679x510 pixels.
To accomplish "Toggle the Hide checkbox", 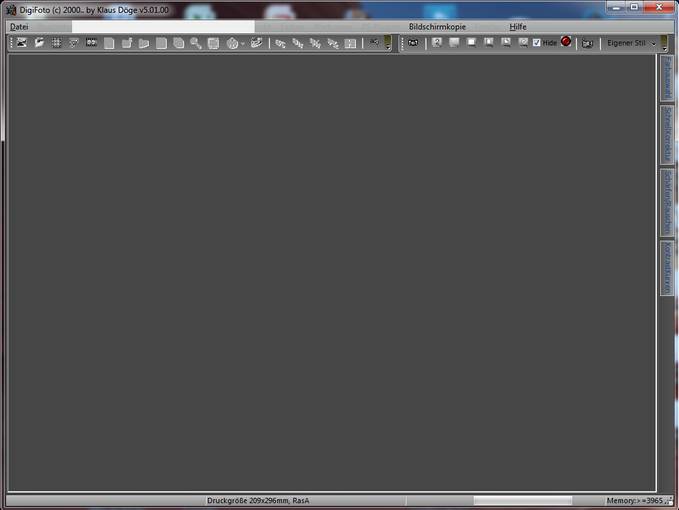I will (537, 43).
